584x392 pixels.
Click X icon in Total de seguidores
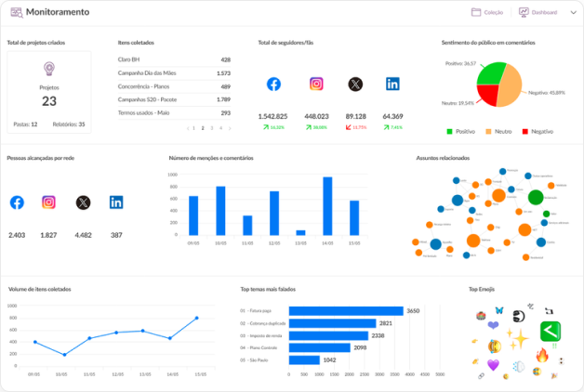tap(354, 85)
